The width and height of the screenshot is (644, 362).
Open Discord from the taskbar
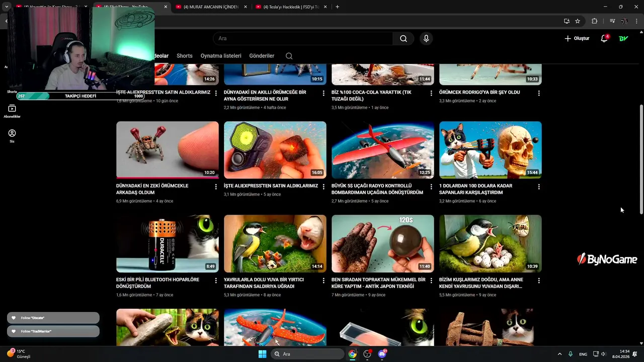tap(382, 354)
